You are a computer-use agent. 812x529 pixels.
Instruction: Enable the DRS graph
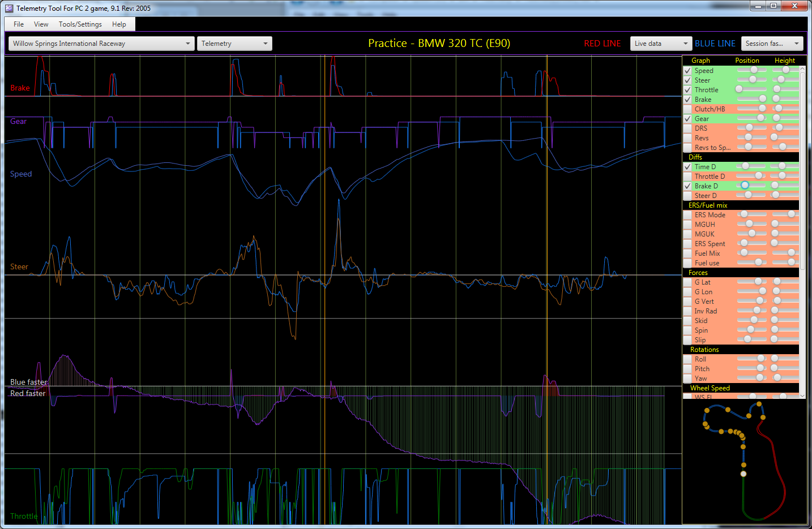(x=687, y=128)
